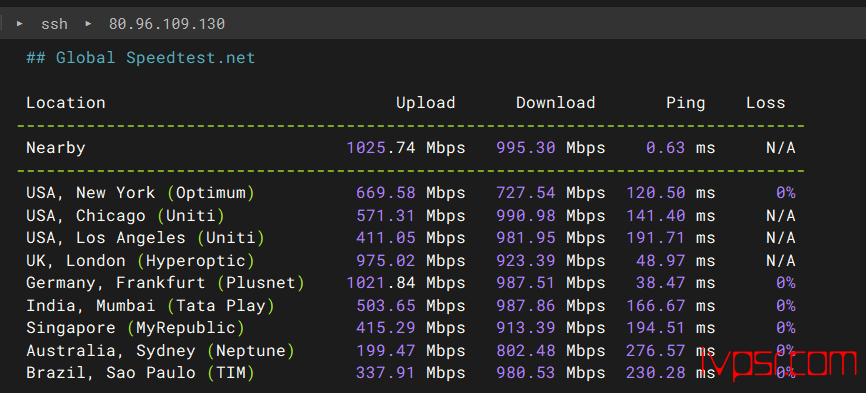Click the Nearby loss value N/A
Viewport: 866px width, 393px height.
[x=780, y=148]
